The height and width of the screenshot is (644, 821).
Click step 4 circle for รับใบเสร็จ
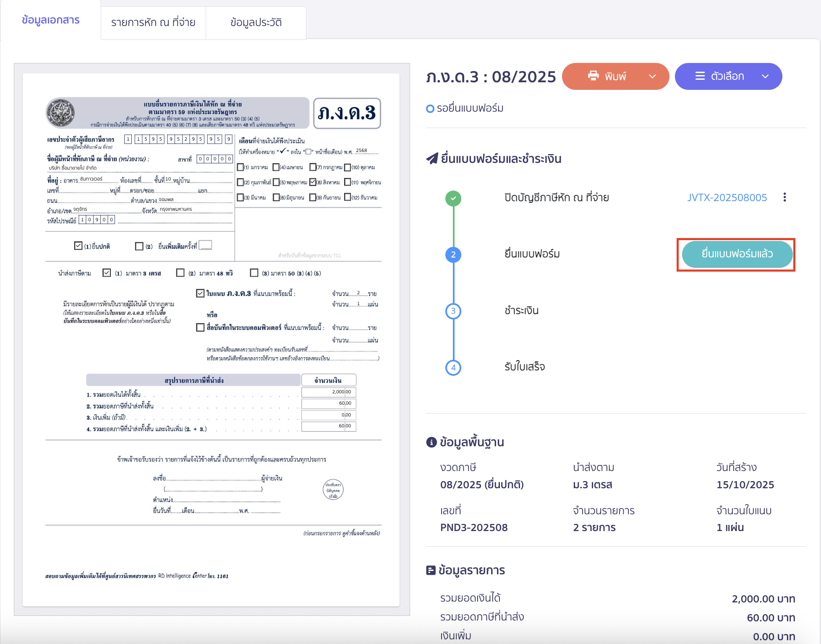(x=453, y=367)
